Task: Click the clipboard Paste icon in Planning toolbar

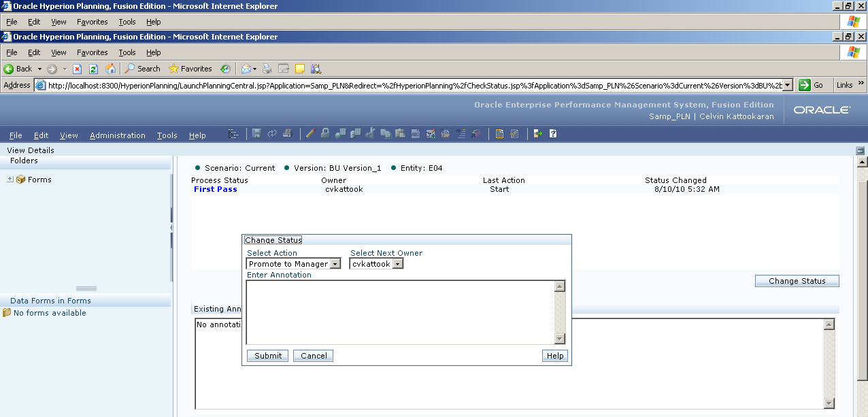Action: point(400,134)
